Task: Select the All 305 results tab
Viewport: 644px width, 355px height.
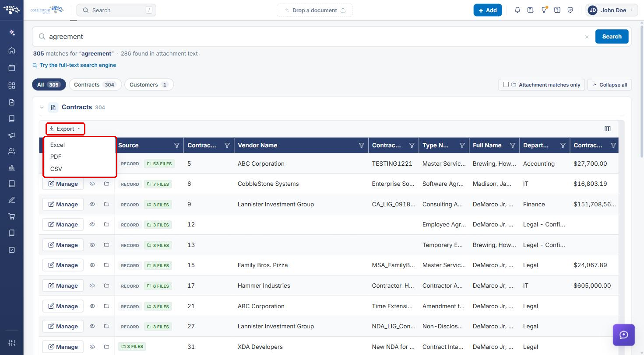Action: (49, 85)
